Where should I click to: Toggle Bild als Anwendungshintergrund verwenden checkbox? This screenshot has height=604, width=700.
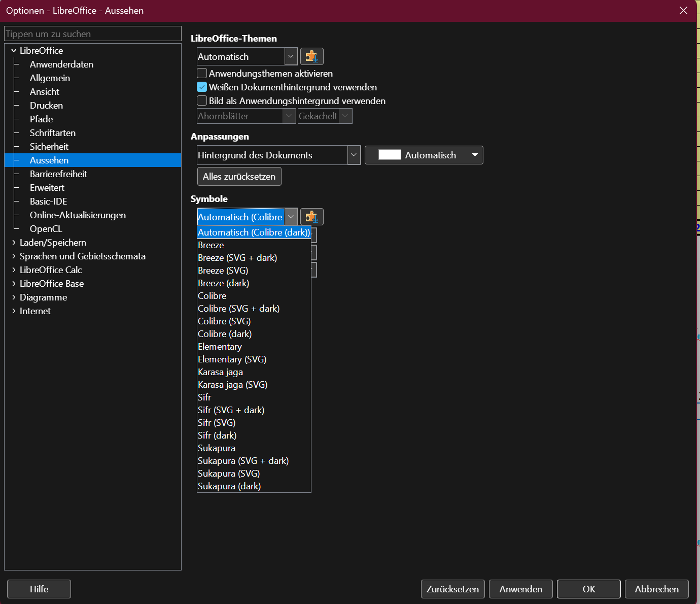202,100
